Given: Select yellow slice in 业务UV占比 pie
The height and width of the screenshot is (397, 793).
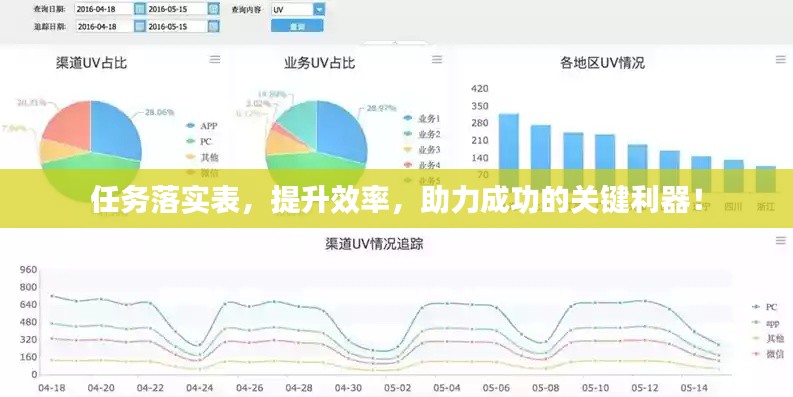Looking at the screenshot, I should (x=284, y=145).
